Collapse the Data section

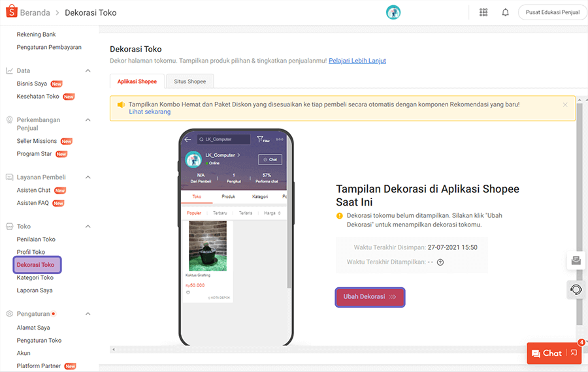(x=88, y=70)
